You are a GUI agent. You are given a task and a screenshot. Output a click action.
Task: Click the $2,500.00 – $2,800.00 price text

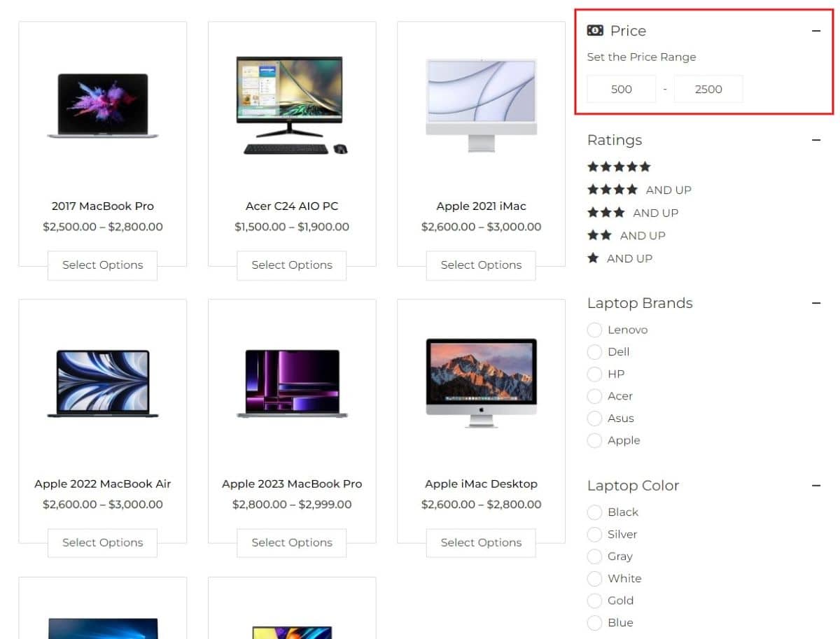pyautogui.click(x=103, y=227)
